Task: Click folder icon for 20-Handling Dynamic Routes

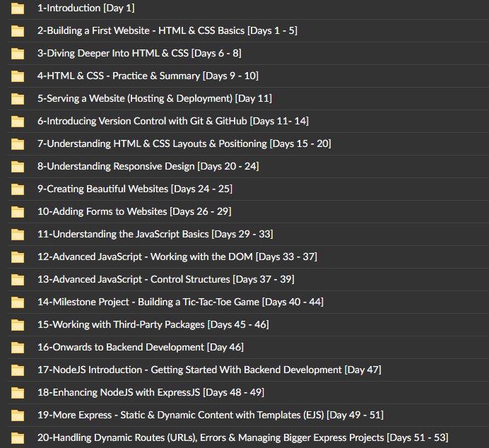Action: click(18, 437)
